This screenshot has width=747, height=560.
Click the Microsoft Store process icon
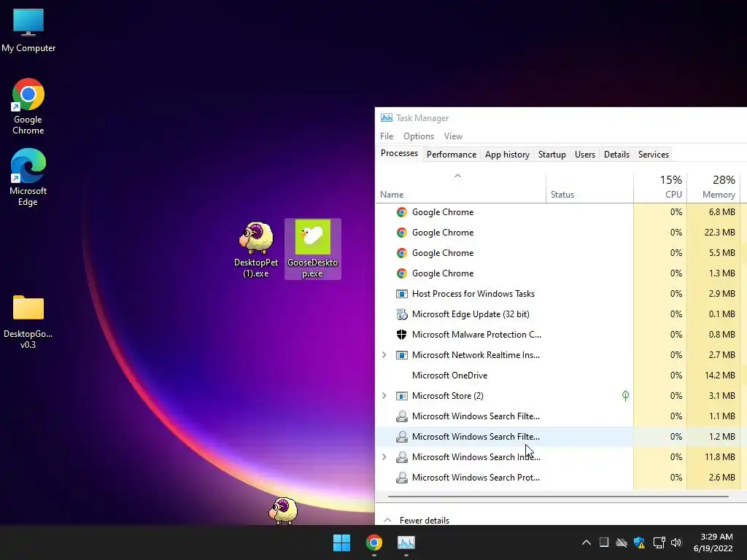coord(402,396)
